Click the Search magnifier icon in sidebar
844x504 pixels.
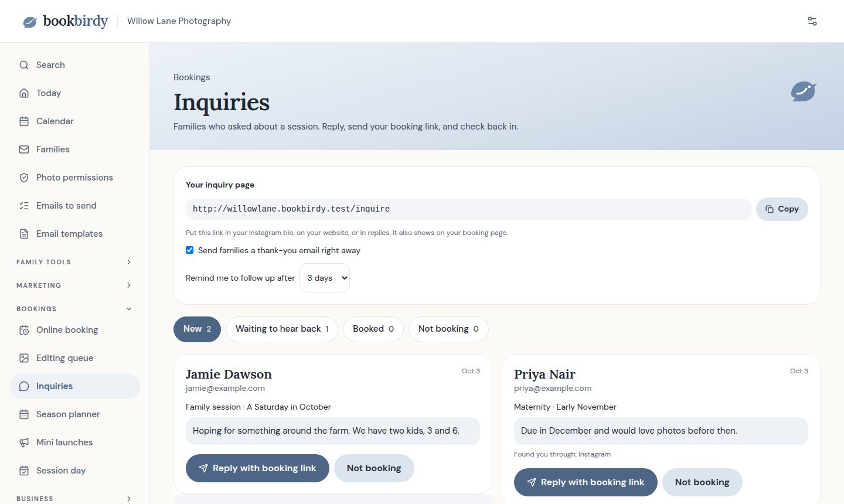click(24, 65)
